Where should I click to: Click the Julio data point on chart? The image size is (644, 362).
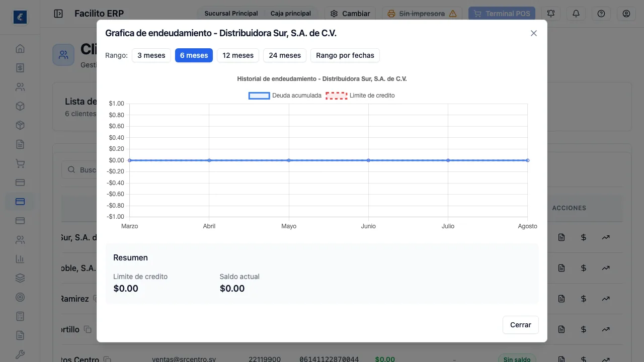[x=448, y=160]
